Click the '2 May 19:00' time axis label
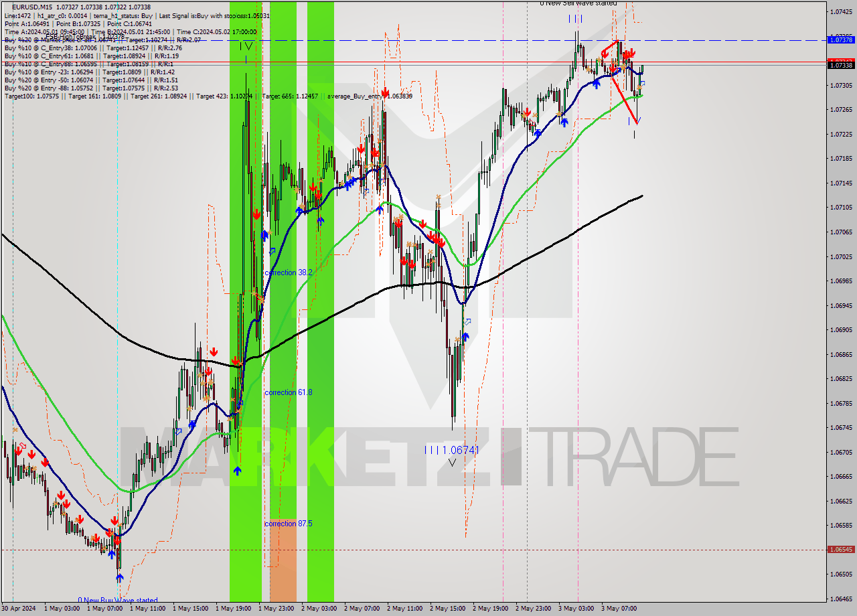The width and height of the screenshot is (857, 616). click(x=490, y=609)
